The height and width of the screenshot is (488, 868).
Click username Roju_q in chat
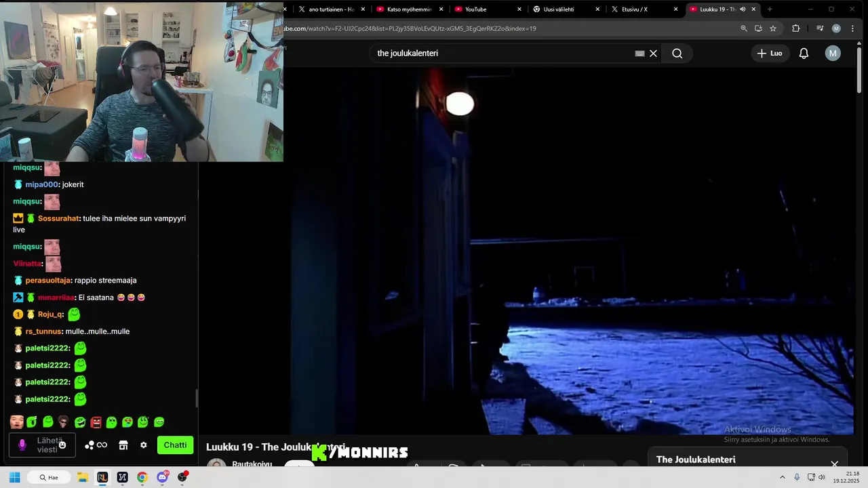click(51, 314)
